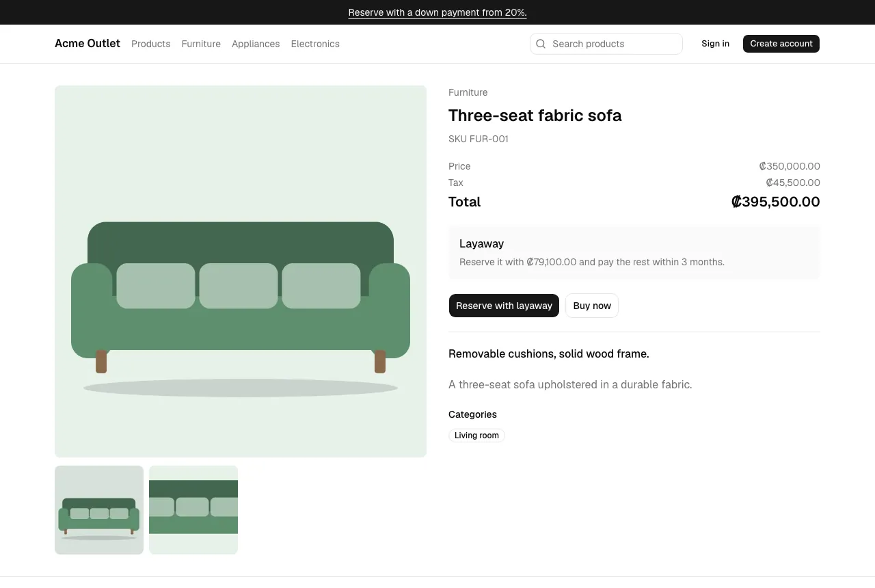This screenshot has height=588, width=875.
Task: Click the main sofa product image
Action: [x=241, y=271]
